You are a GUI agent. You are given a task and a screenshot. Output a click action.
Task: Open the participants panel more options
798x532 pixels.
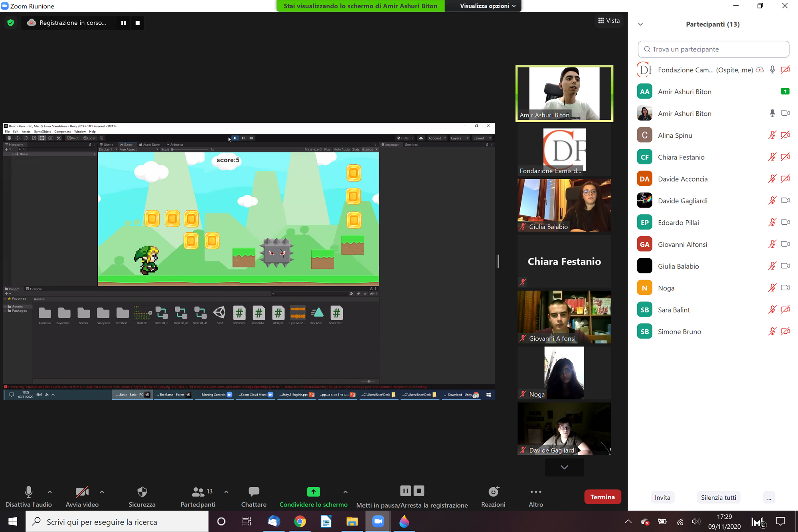(769, 497)
